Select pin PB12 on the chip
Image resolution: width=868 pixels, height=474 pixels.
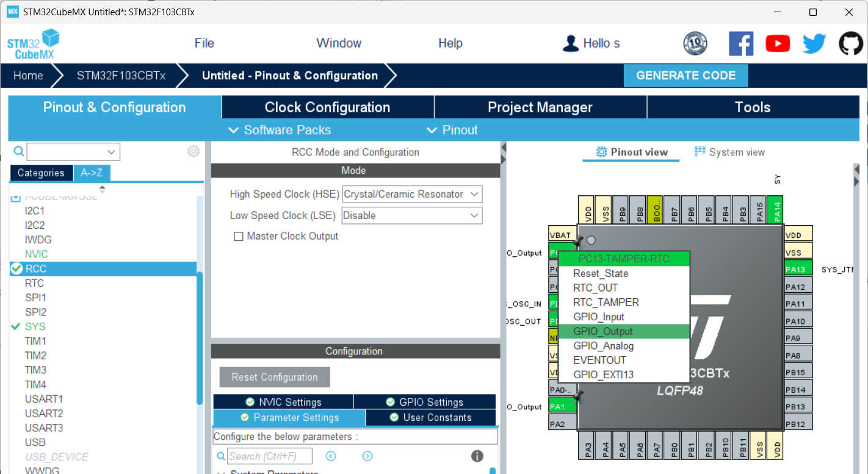[x=798, y=423]
